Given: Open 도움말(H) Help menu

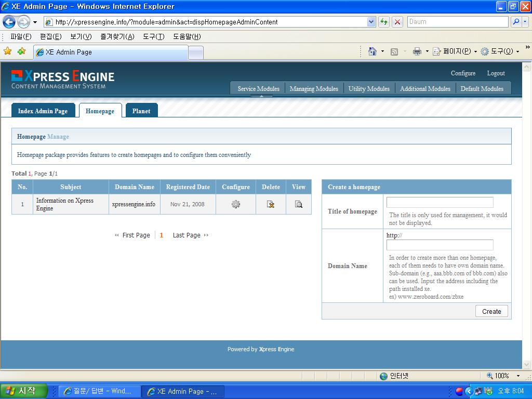Looking at the screenshot, I should [187, 37].
